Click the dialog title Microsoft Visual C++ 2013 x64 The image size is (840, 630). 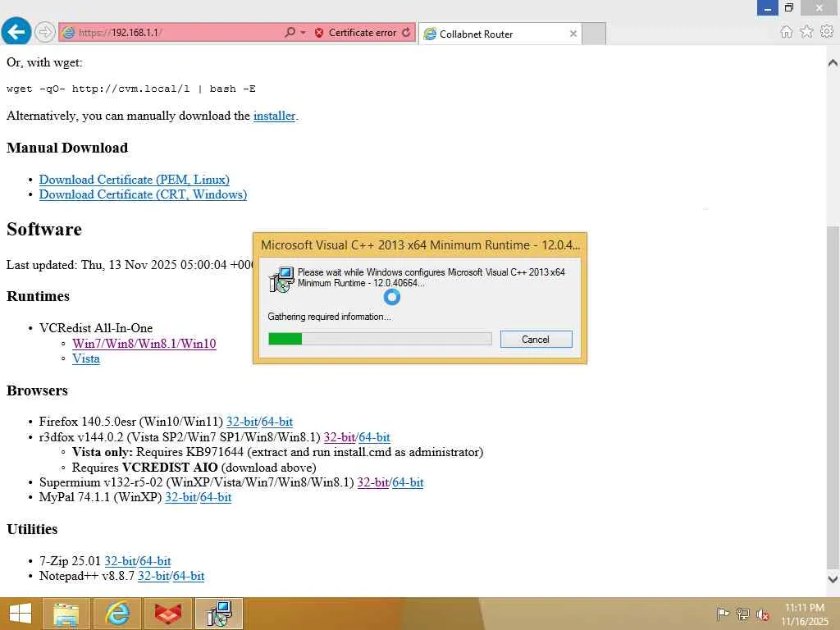click(x=420, y=245)
